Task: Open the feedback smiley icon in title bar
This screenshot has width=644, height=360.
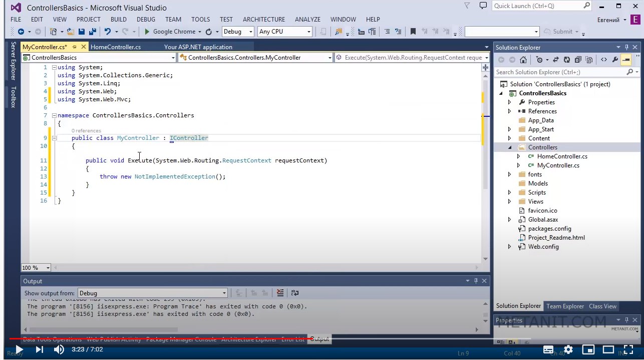Action: click(483, 6)
